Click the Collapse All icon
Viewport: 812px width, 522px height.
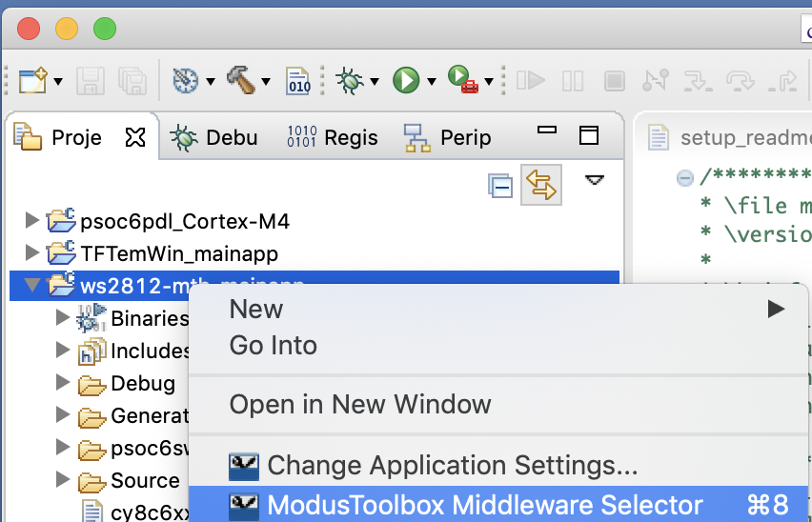coord(500,185)
